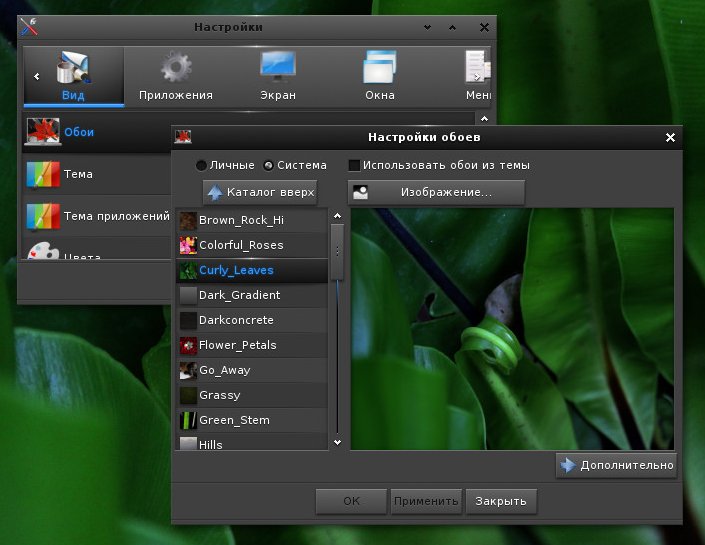Click the Grassy thumbnail icon
Screen dimensions: 705x545
[x=188, y=395]
